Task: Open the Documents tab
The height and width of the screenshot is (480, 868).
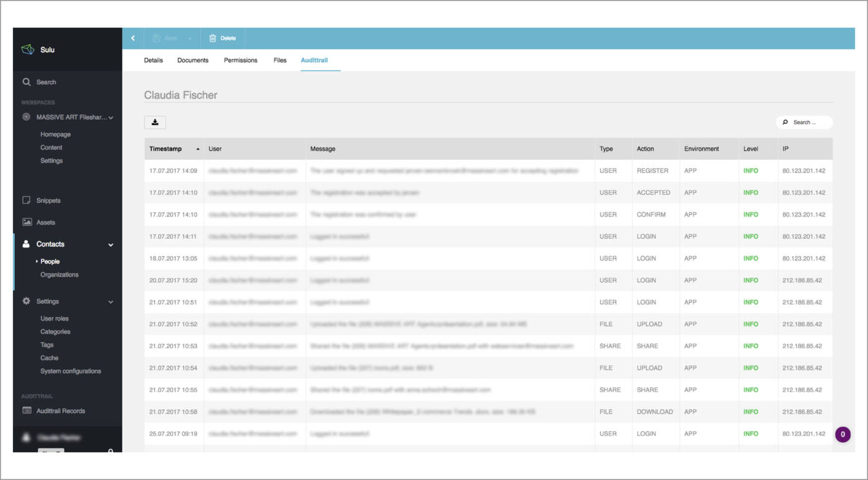Action: (x=192, y=60)
